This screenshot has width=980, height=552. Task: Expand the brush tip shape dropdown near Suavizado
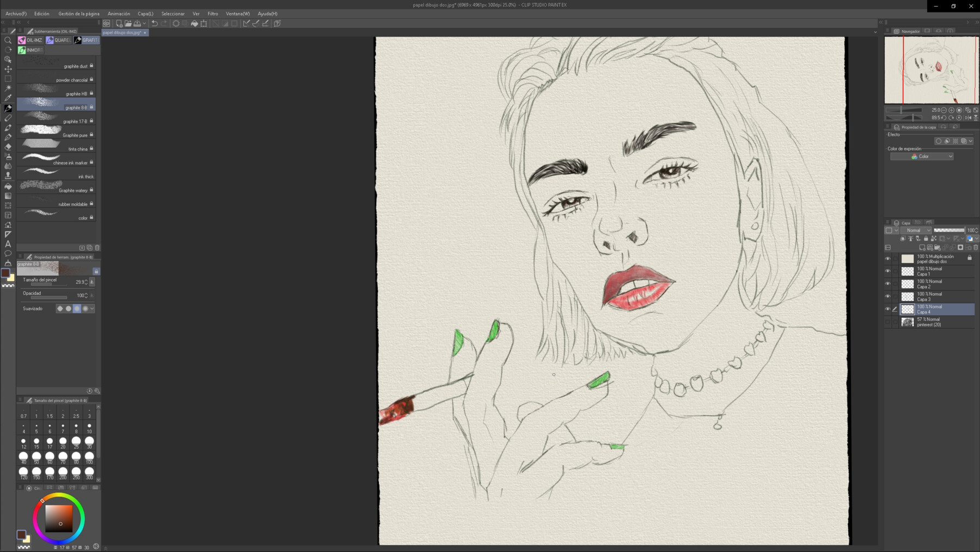coord(93,308)
